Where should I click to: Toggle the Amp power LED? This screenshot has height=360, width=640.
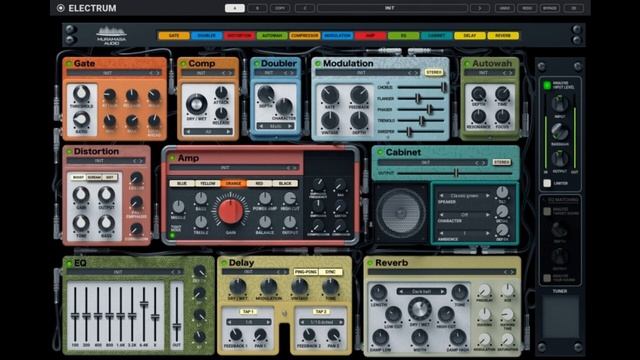[172, 158]
